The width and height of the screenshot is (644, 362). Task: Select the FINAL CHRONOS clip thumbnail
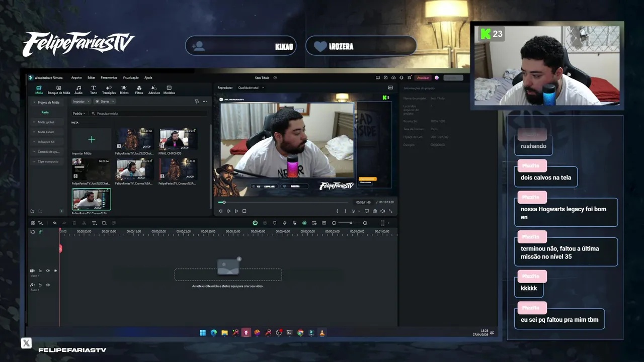[178, 139]
